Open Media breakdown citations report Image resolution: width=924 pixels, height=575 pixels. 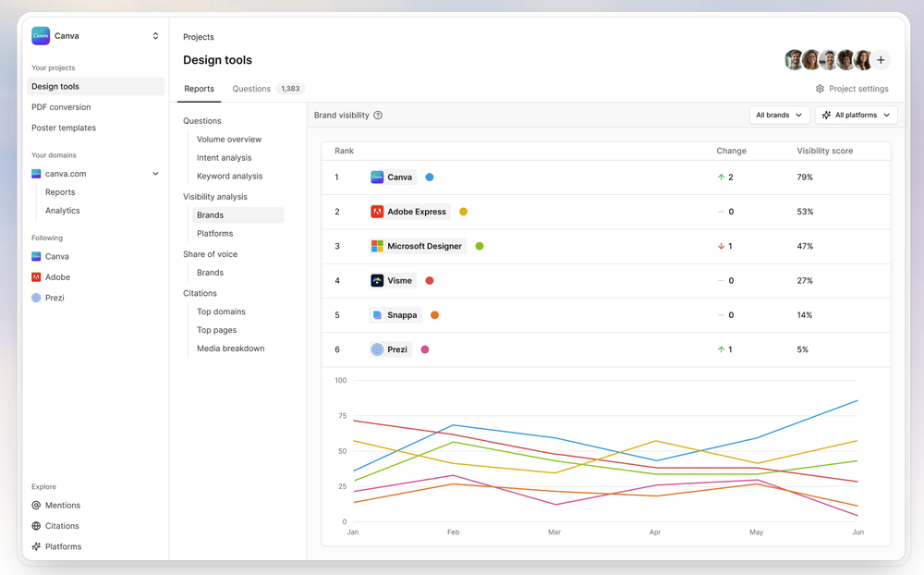click(x=231, y=349)
